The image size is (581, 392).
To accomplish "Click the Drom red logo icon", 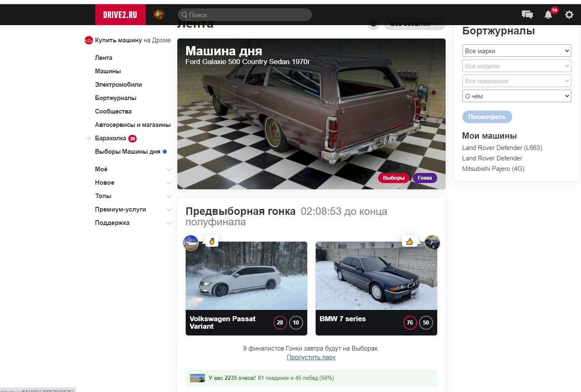I will tap(88, 40).
